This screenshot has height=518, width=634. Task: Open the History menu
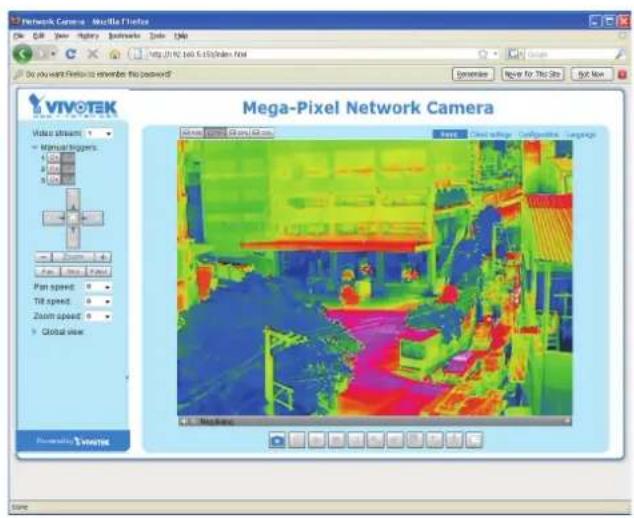(88, 36)
